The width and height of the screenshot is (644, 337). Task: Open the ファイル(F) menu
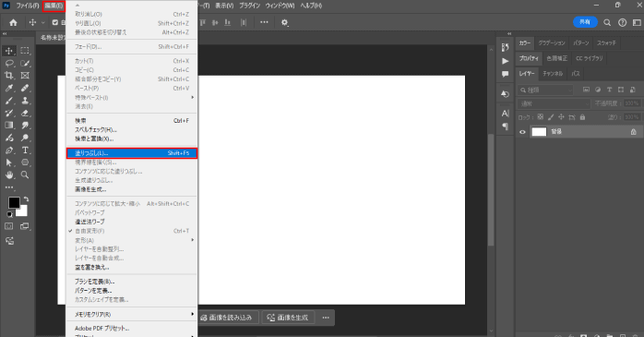(28, 6)
